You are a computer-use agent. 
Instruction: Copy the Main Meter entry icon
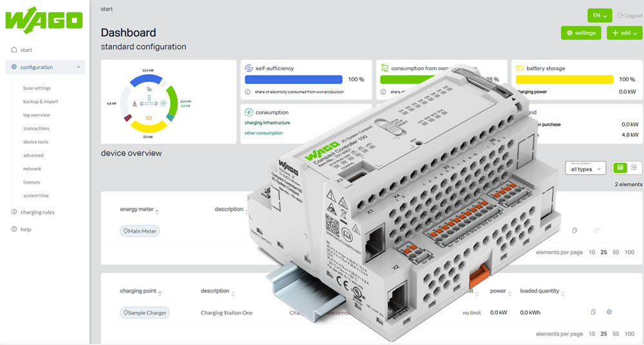(575, 230)
